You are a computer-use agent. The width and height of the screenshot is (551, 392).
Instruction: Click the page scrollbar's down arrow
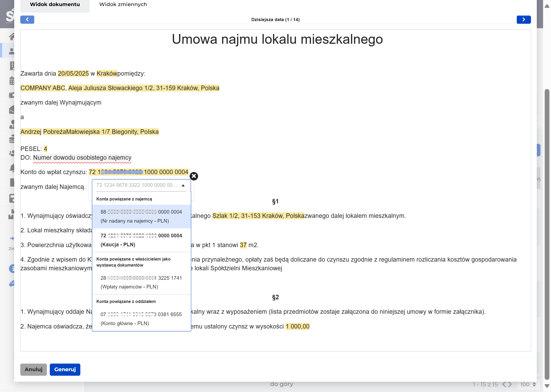(x=547, y=386)
